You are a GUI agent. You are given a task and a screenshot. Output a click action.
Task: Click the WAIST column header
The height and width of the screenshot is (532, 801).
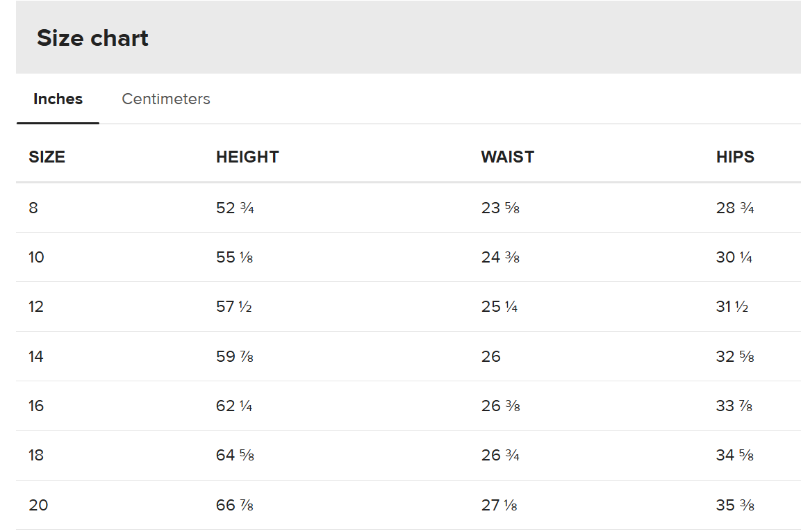507,157
